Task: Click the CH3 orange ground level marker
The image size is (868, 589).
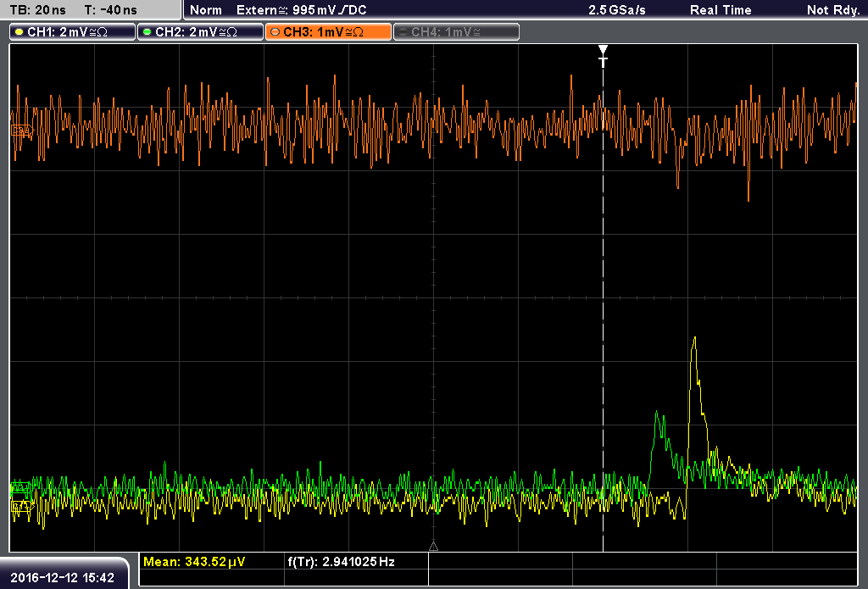Action: [x=22, y=131]
